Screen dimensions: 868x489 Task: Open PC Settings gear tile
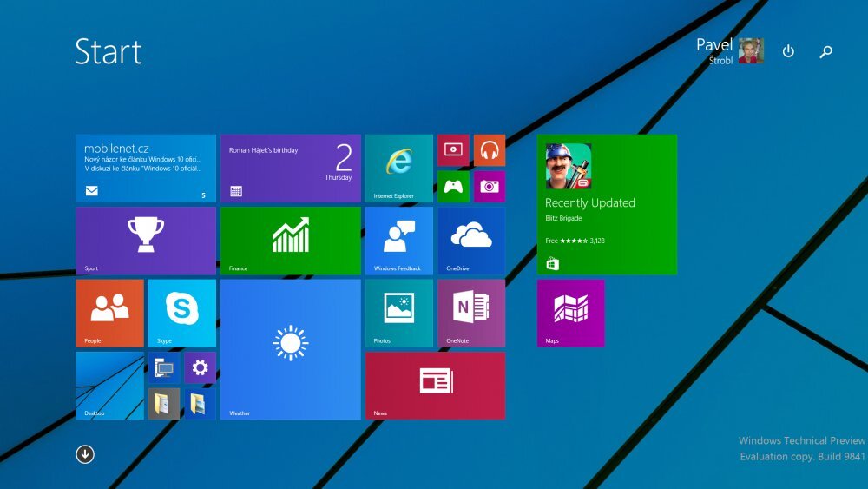click(x=200, y=367)
